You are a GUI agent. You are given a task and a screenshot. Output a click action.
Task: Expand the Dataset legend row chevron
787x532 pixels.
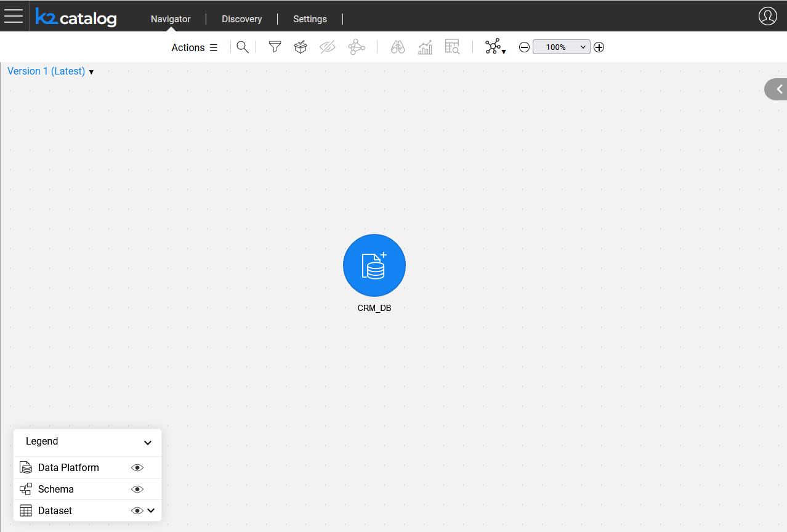pyautogui.click(x=151, y=510)
